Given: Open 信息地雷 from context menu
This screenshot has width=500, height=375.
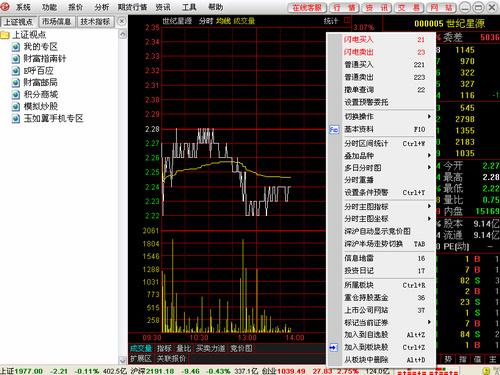Looking at the screenshot, I should click(385, 258).
